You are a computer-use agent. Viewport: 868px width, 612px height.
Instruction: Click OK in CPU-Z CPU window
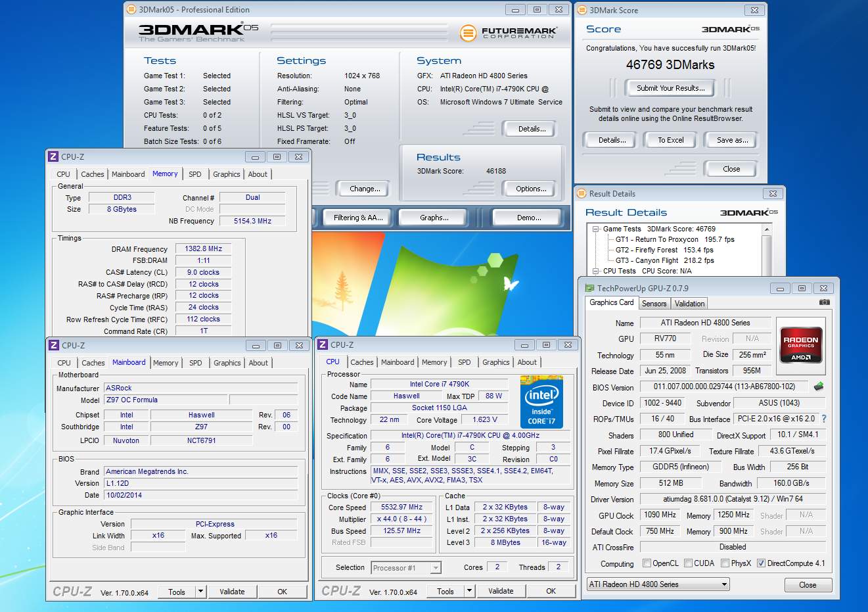(x=551, y=591)
